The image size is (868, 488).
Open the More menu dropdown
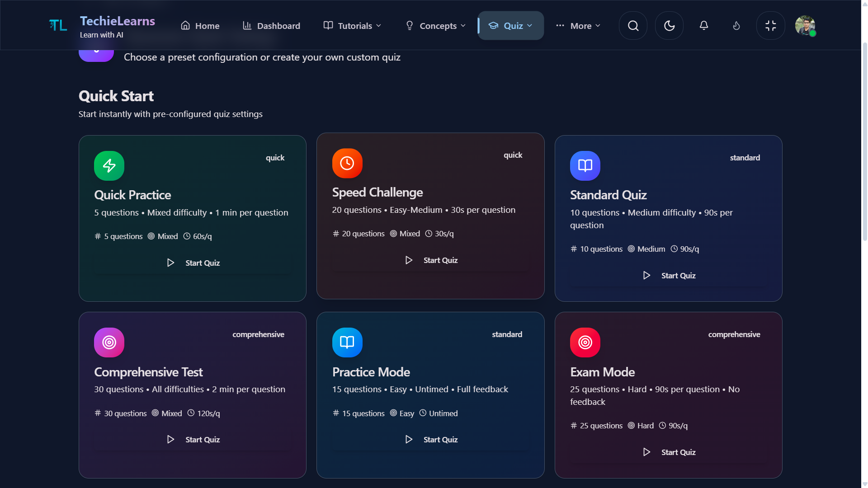578,26
